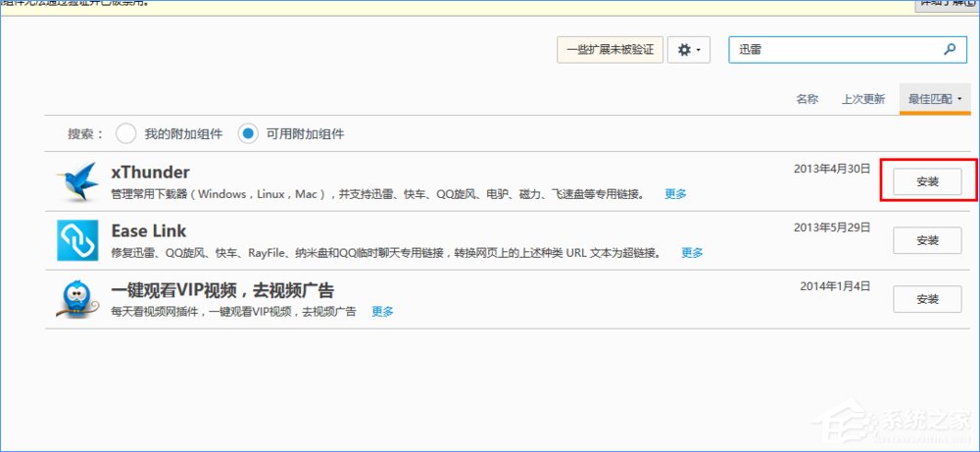Click the xThunder hummingbird icon
The height and width of the screenshot is (452, 980).
tap(77, 182)
